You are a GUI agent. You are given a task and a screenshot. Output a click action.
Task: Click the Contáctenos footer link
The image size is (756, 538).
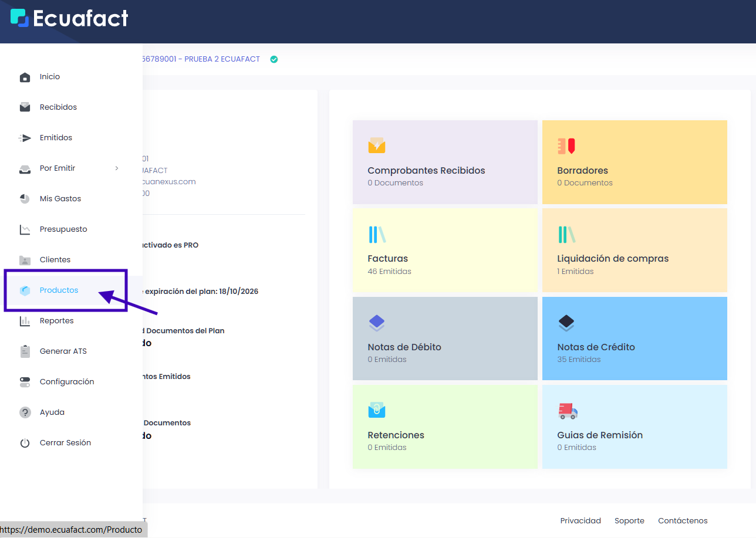pos(683,520)
